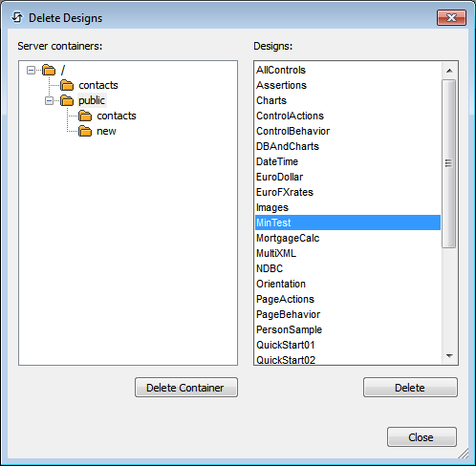Screen dimensions: 476x466
Task: Click the designs list scroll up arrow
Action: [449, 71]
